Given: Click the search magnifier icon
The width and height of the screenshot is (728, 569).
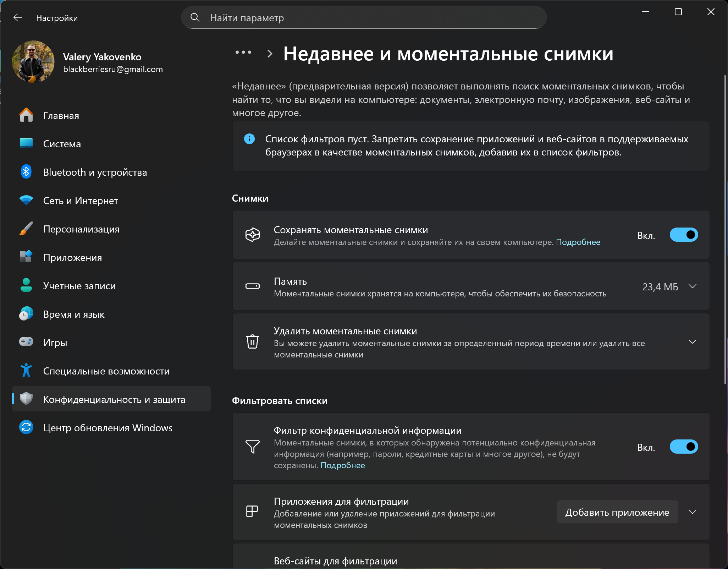Looking at the screenshot, I should click(195, 17).
